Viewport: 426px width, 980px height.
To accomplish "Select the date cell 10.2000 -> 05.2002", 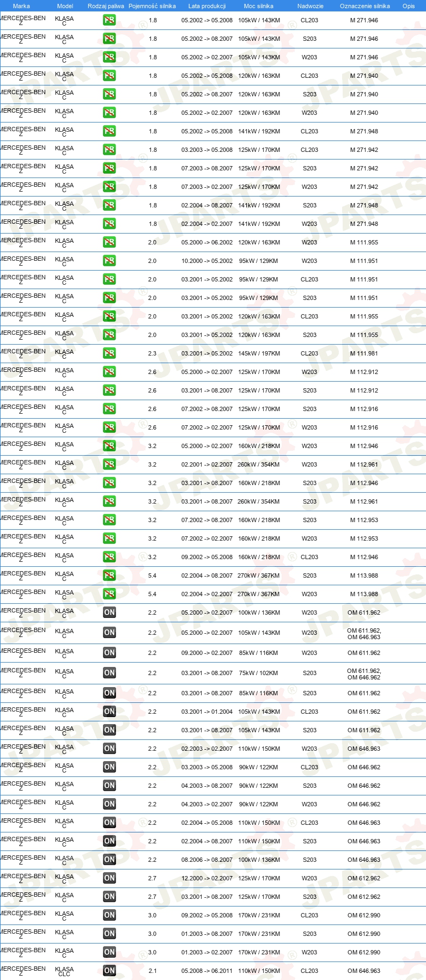I will [207, 261].
